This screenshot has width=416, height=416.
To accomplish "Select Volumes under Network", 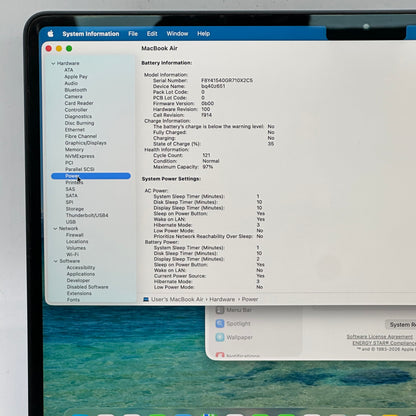I will pos(76,248).
